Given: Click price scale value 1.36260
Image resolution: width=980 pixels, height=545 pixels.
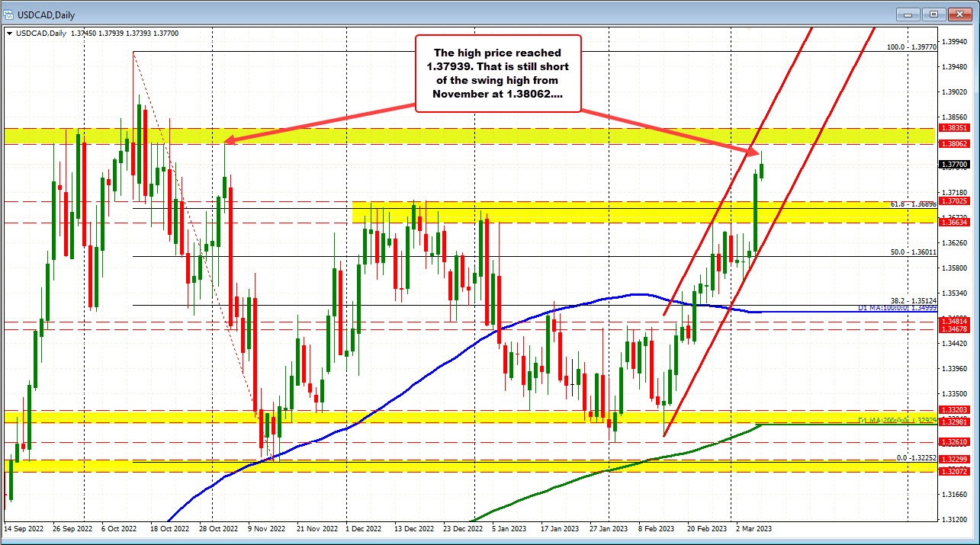Looking at the screenshot, I should (x=953, y=243).
